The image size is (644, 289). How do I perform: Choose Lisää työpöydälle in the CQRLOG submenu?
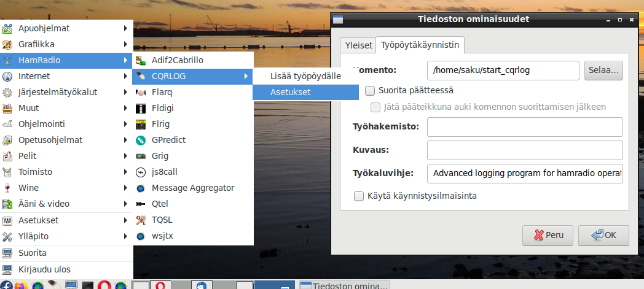305,76
